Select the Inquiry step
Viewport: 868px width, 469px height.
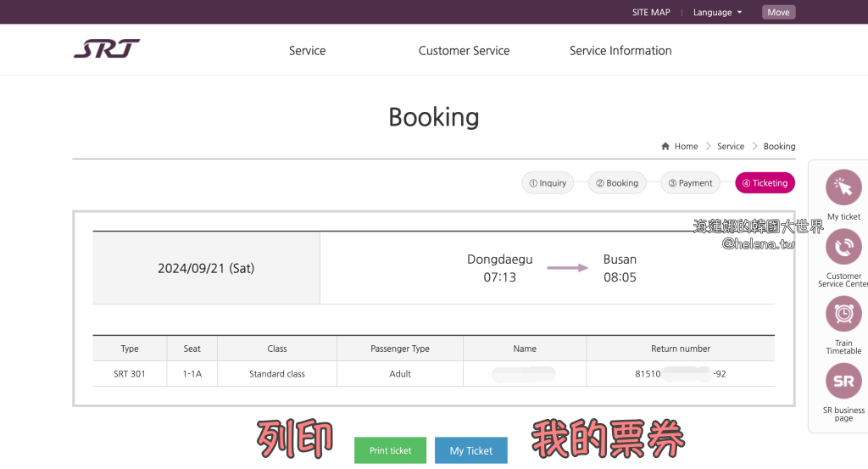(x=548, y=182)
